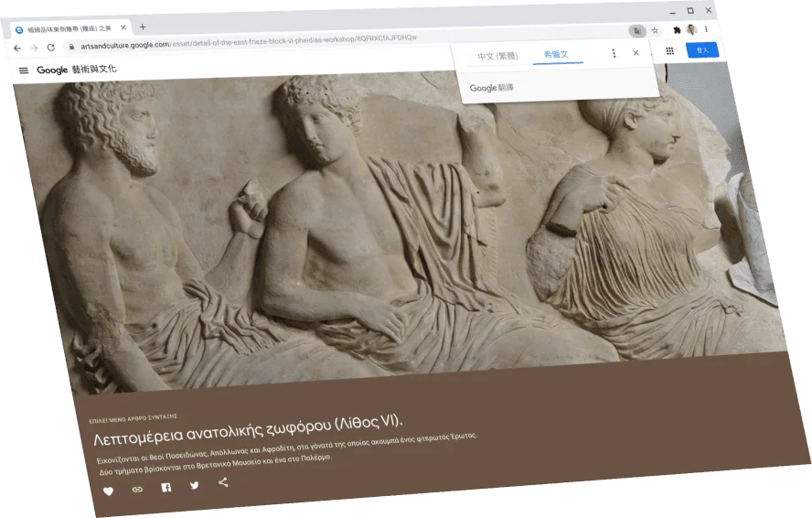Click the ΕΠΙΛΕΓΜΕΝΟ ΑΡΘΡΟ ΣΥΝΤΑΞΗΣ label
Viewport: 812px width, 518px height.
134,418
